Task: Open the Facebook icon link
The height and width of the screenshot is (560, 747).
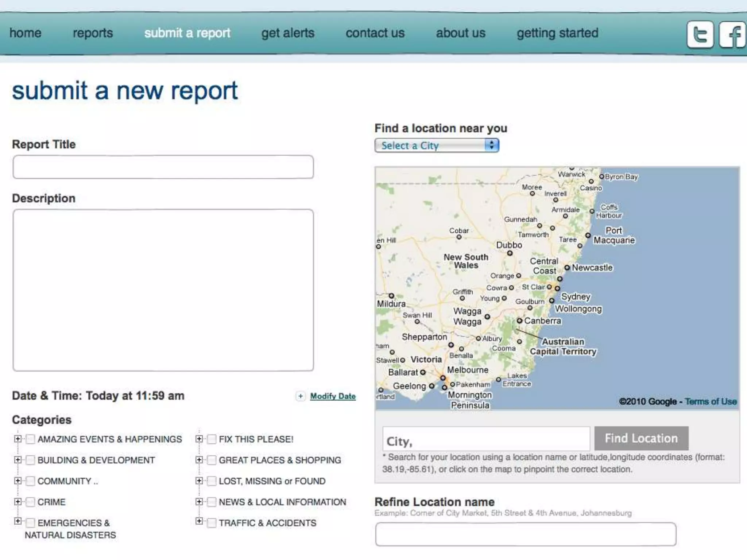Action: [732, 35]
